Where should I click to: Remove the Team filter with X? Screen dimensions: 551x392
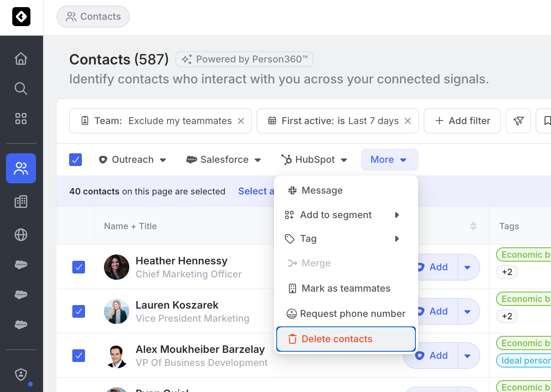coord(241,121)
